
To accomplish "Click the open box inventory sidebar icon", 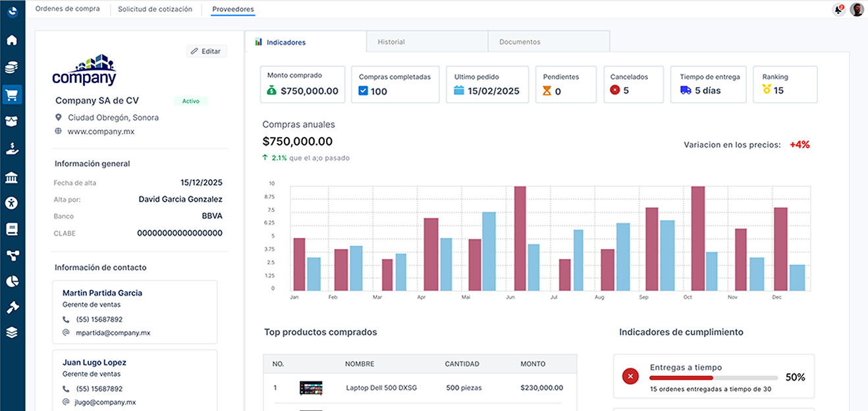I will click(x=12, y=122).
